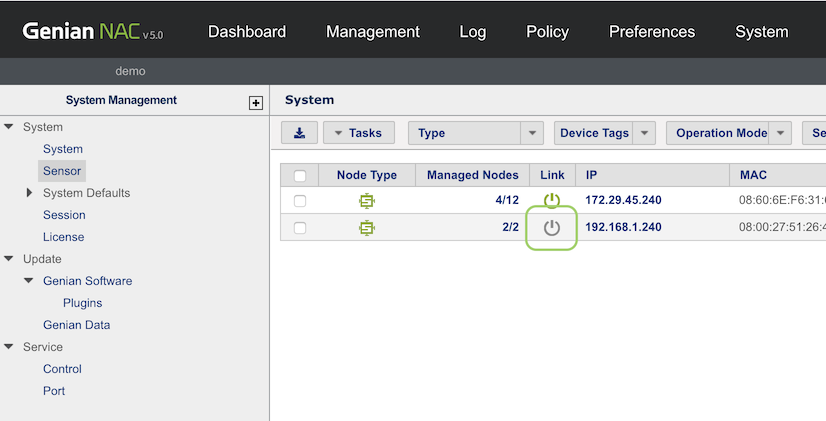Collapse the Genian Software tree node
The height and width of the screenshot is (421, 826).
pyautogui.click(x=30, y=281)
